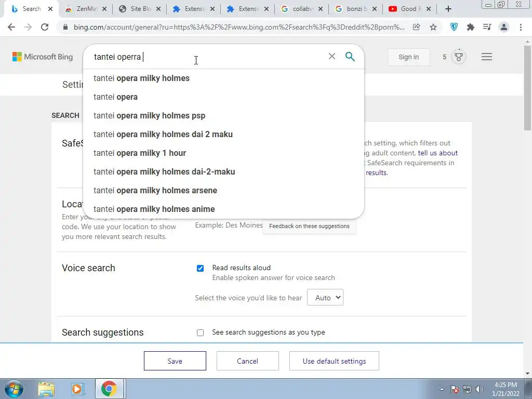
Task: Switch to the Good B YouTube tab
Action: (410, 9)
